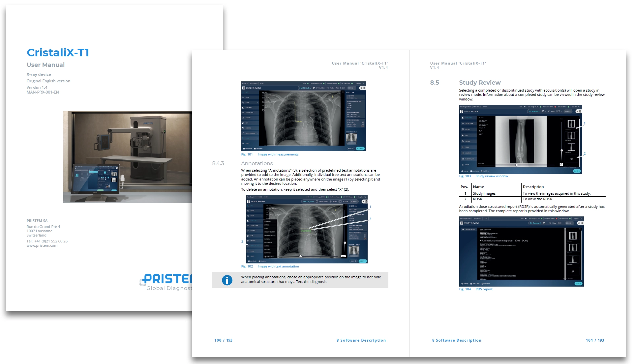Click the Close button in Fig. 103 screenshot

click(x=577, y=171)
